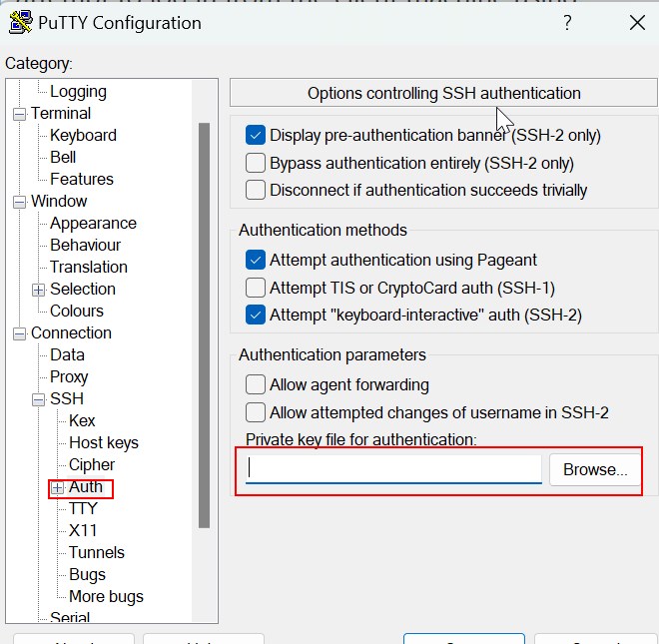Open the Host keys settings page
This screenshot has width=659, height=644.
103,442
